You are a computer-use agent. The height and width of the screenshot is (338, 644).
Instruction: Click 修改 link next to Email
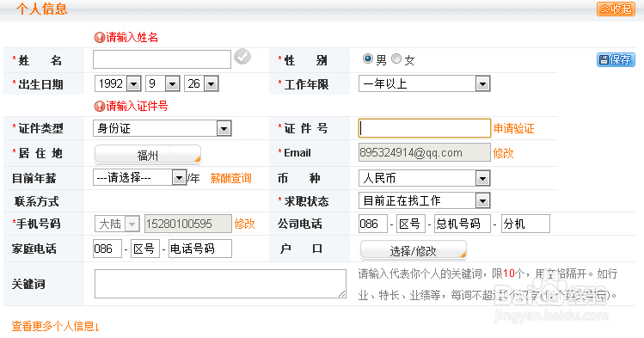click(504, 153)
